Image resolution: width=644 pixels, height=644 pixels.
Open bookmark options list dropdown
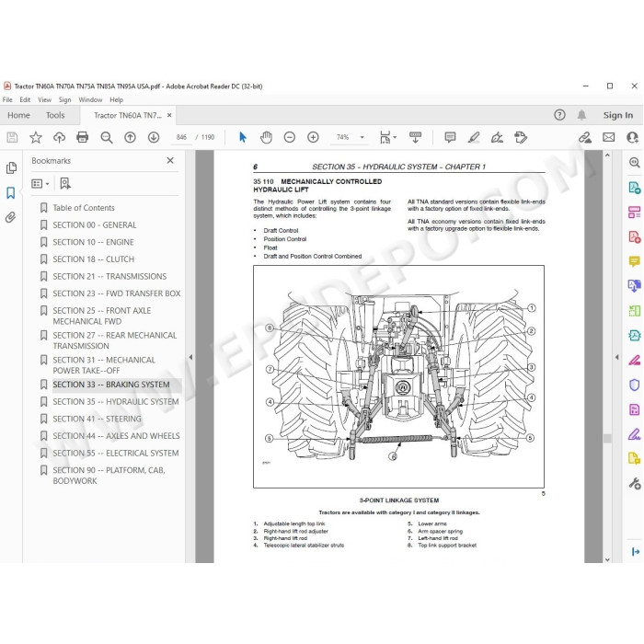[40, 184]
